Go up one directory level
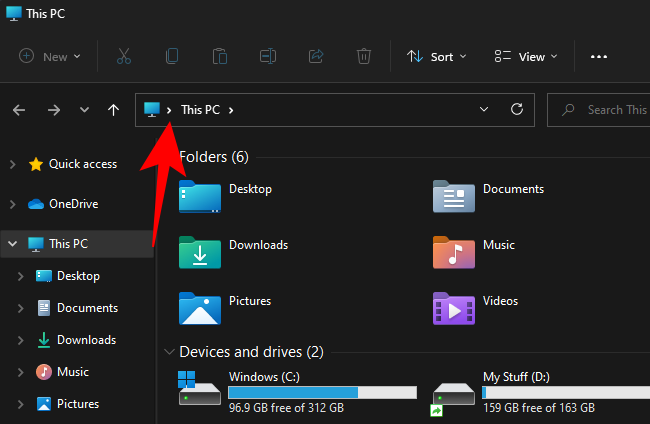Image resolution: width=650 pixels, height=424 pixels. coord(114,110)
